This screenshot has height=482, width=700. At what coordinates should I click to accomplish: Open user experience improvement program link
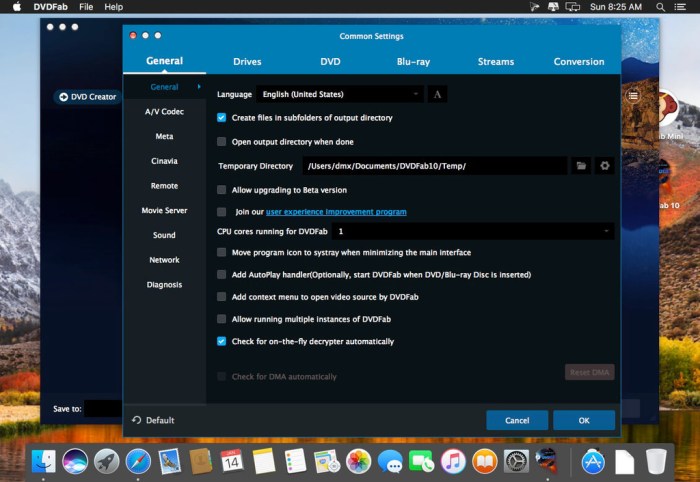point(336,212)
